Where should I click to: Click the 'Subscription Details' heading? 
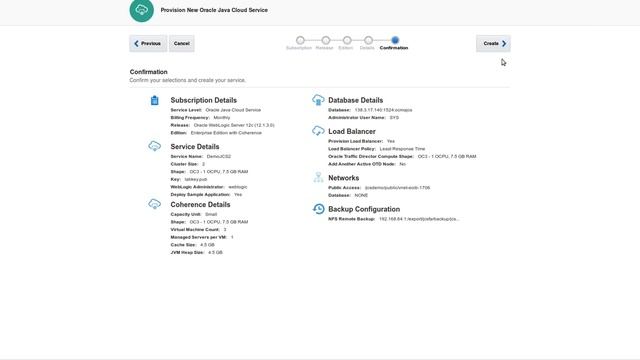(204, 100)
